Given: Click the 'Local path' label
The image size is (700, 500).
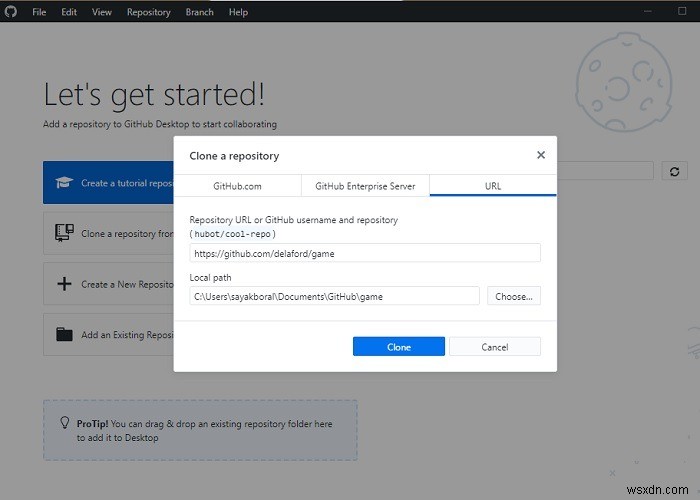Looking at the screenshot, I should [x=210, y=277].
